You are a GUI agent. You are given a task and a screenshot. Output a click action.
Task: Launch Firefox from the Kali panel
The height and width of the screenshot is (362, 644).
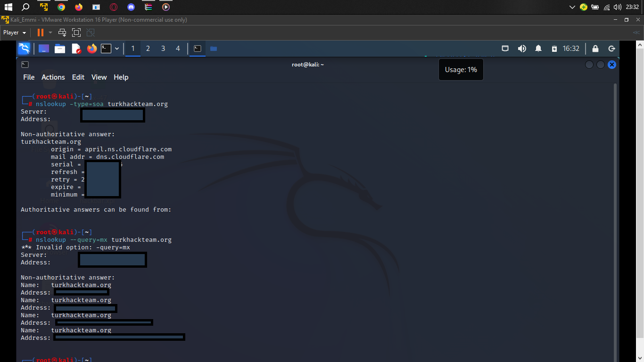[91, 49]
